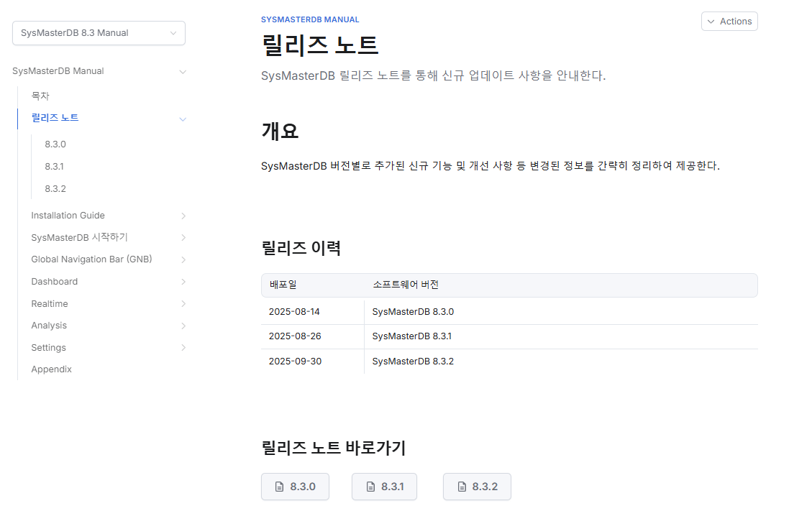Expand the Settings sidebar chevron
The image size is (812, 529).
point(183,348)
